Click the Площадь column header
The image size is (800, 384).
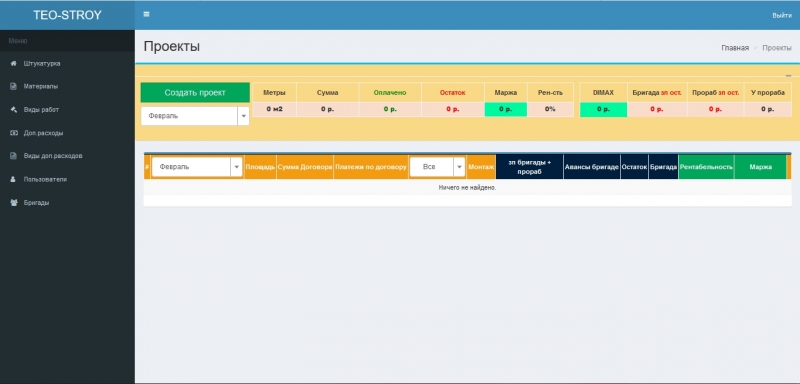pyautogui.click(x=260, y=167)
